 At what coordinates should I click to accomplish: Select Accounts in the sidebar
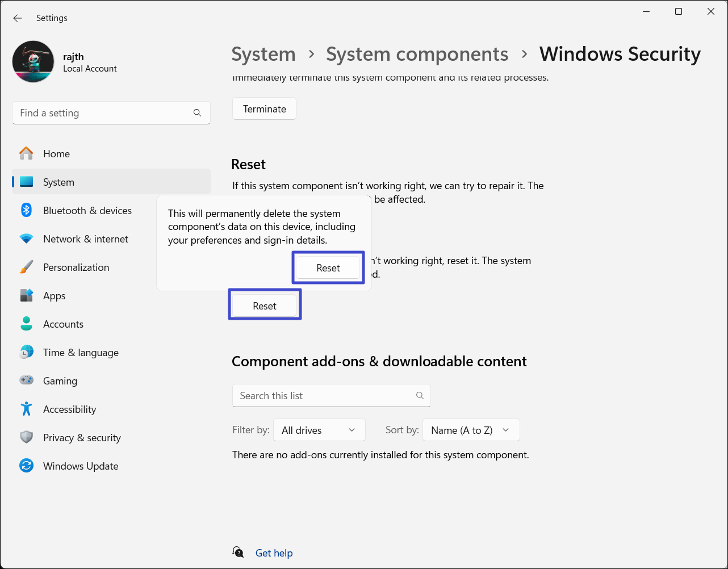pos(63,324)
